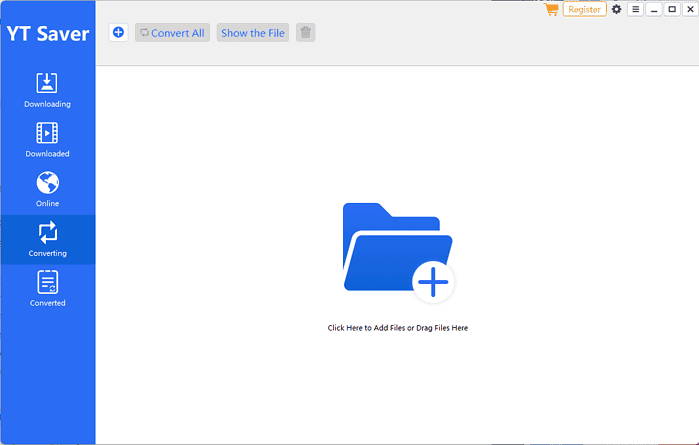Maximize the YT Saver window
Image resolution: width=699 pixels, height=445 pixels.
point(671,9)
